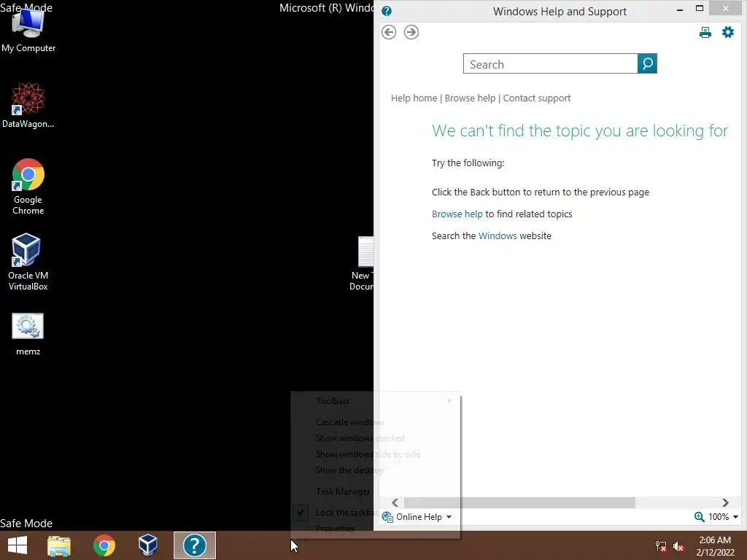Choose Show the desktop
Image resolution: width=747 pixels, height=560 pixels.
tap(376, 470)
